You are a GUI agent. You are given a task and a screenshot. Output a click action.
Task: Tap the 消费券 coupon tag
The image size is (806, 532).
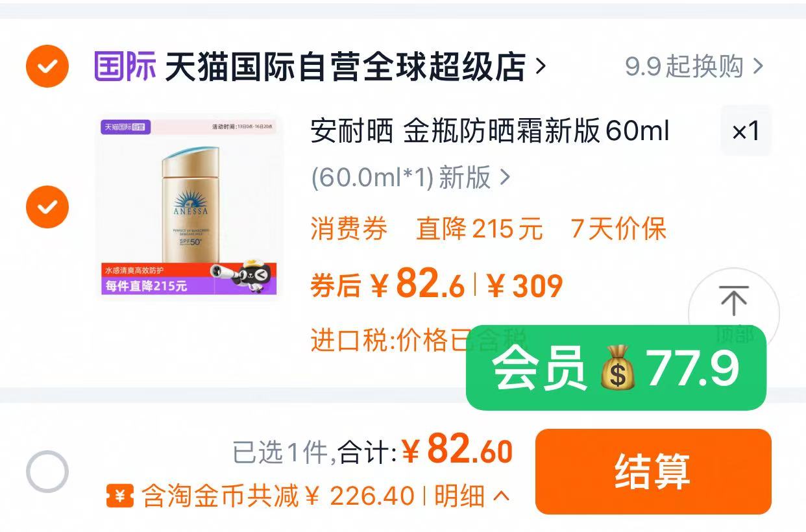coord(348,230)
